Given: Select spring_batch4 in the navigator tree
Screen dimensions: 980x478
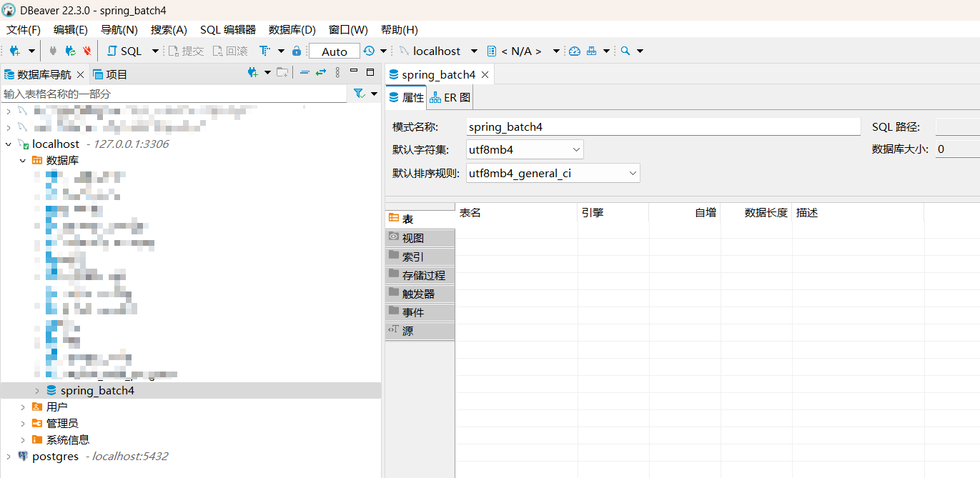Looking at the screenshot, I should click(97, 391).
